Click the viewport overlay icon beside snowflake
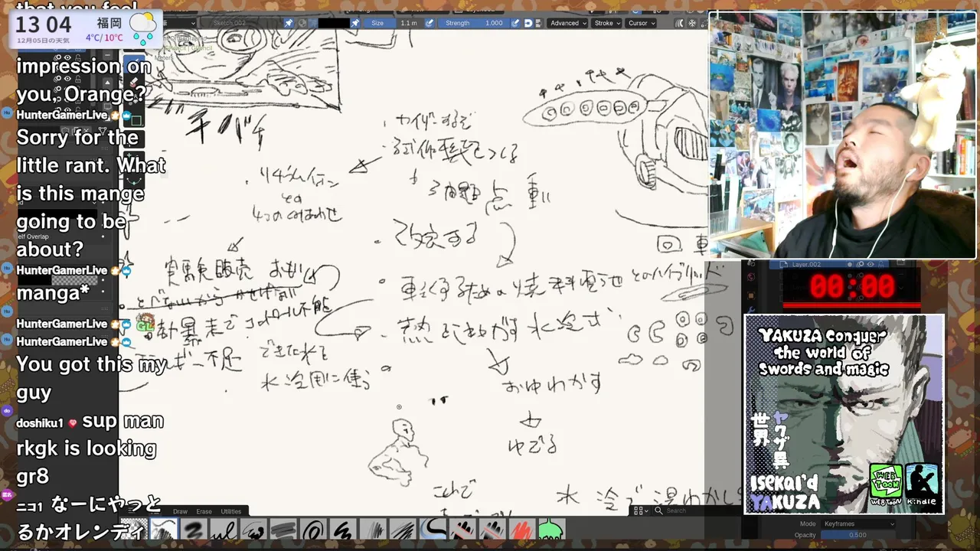Image resolution: width=980 pixels, height=551 pixels. click(679, 23)
